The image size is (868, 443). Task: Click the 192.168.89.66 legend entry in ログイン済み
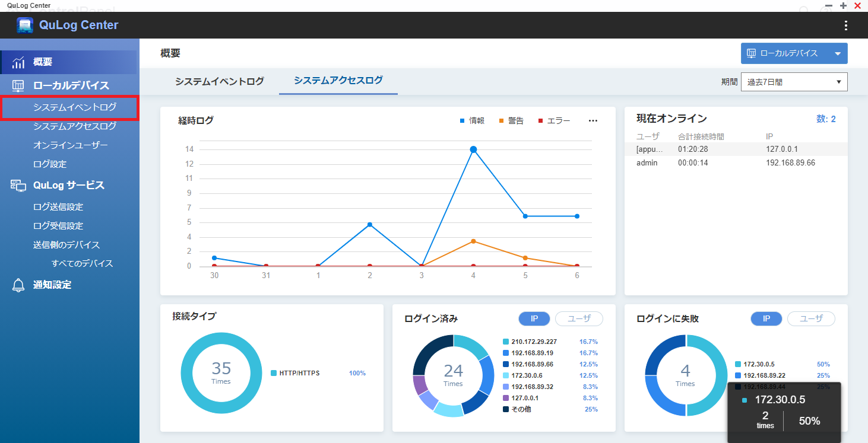(x=550, y=364)
